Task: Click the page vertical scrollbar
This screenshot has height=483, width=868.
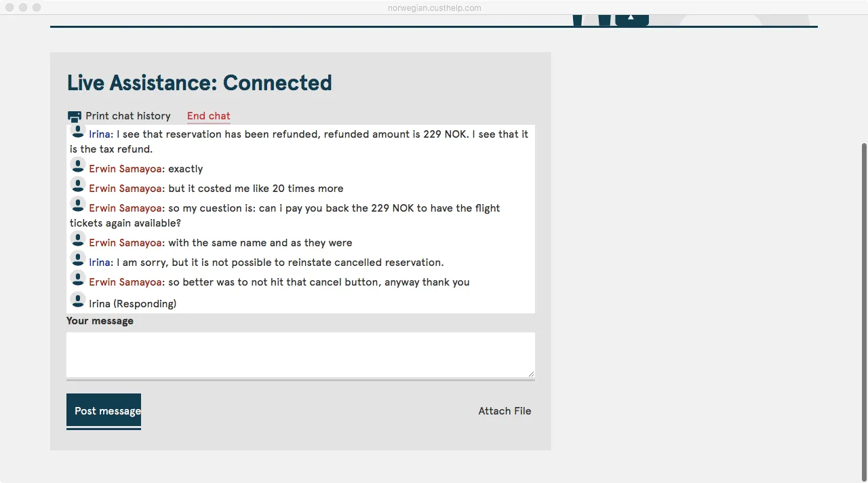Action: tap(863, 312)
